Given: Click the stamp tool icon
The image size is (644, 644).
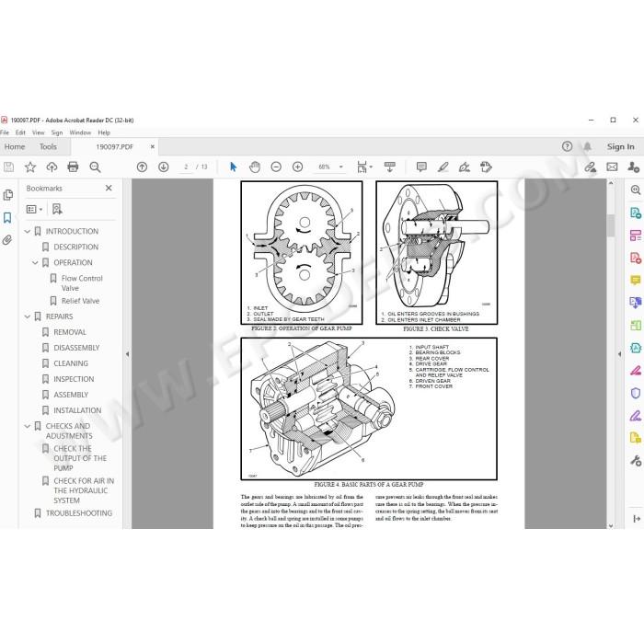Looking at the screenshot, I should click(486, 167).
